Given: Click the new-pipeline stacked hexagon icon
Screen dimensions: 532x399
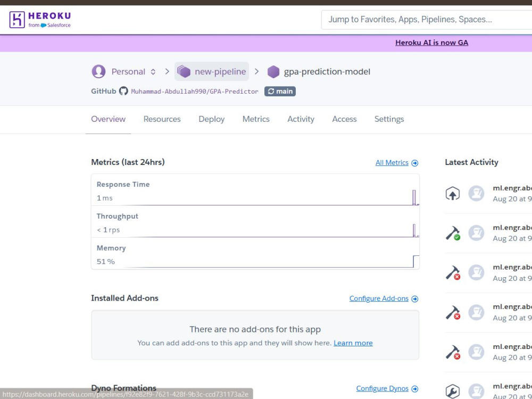Looking at the screenshot, I should (x=184, y=72).
